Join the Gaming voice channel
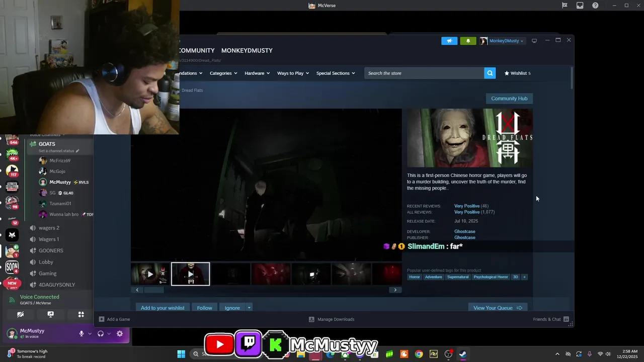 coord(48,274)
